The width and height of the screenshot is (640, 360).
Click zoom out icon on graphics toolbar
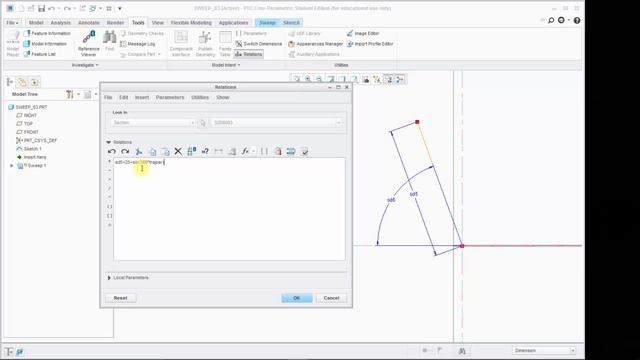click(x=319, y=79)
